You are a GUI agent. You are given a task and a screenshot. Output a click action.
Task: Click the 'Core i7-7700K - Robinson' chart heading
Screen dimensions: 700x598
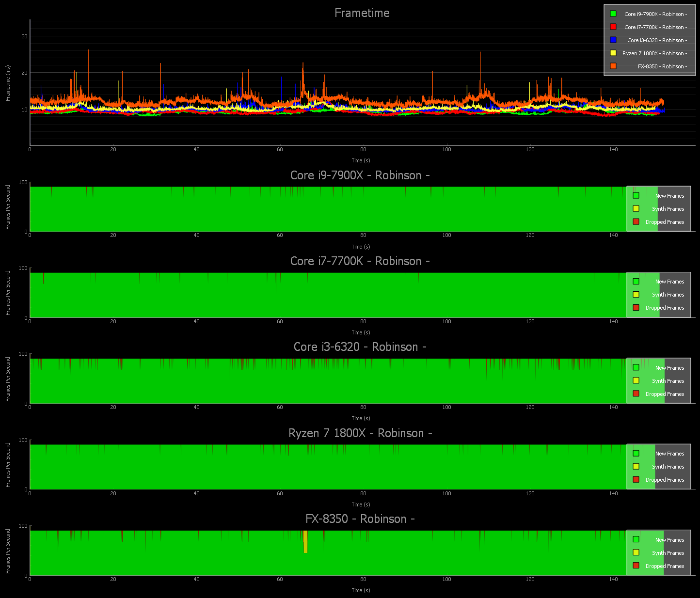pos(360,261)
